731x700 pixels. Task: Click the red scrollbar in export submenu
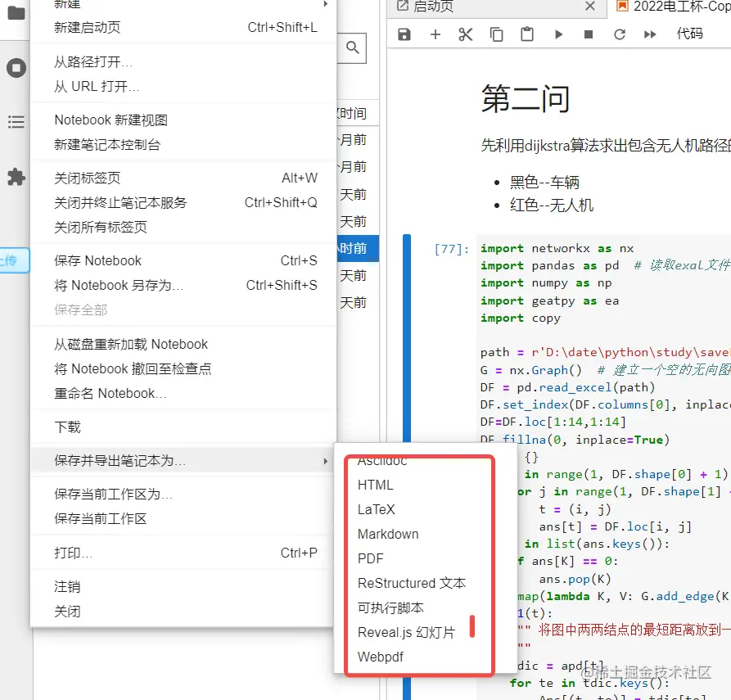pos(473,627)
